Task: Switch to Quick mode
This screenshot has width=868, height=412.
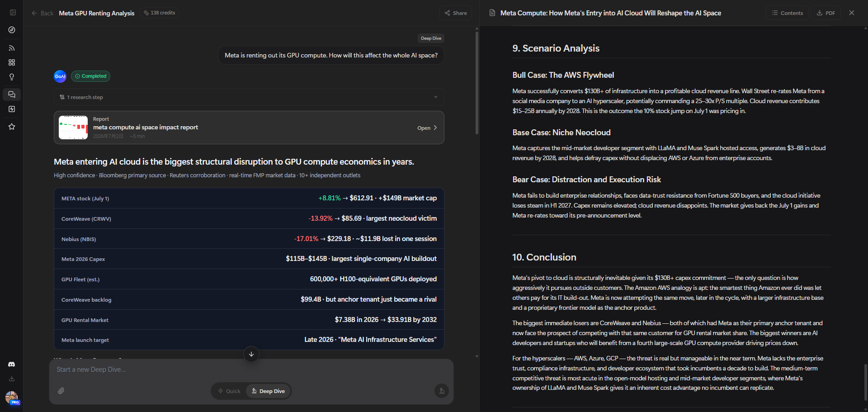Action: pyautogui.click(x=229, y=391)
